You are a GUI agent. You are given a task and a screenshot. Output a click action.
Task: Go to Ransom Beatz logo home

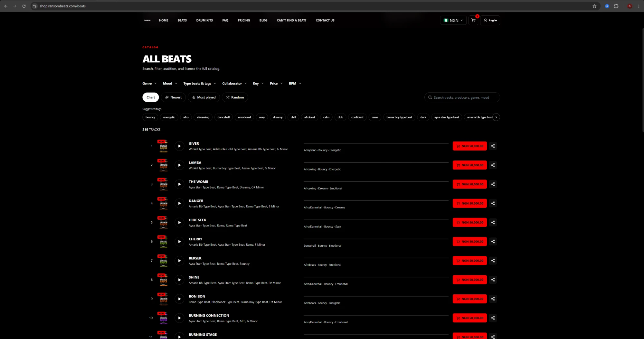147,20
